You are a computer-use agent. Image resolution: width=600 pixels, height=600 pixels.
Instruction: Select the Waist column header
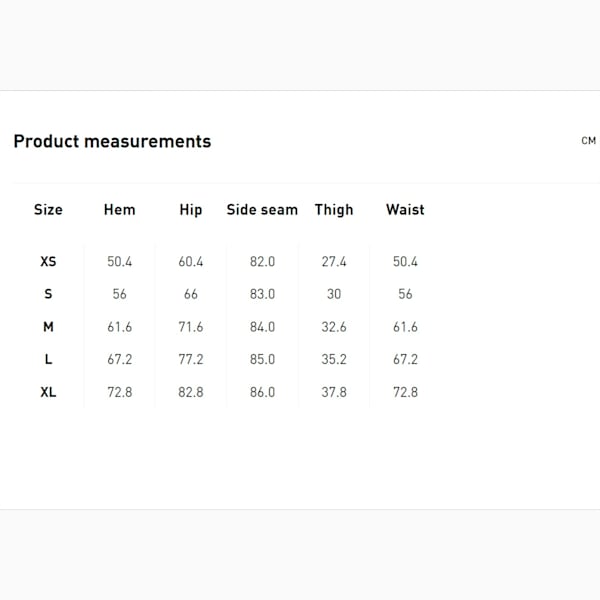click(x=405, y=210)
